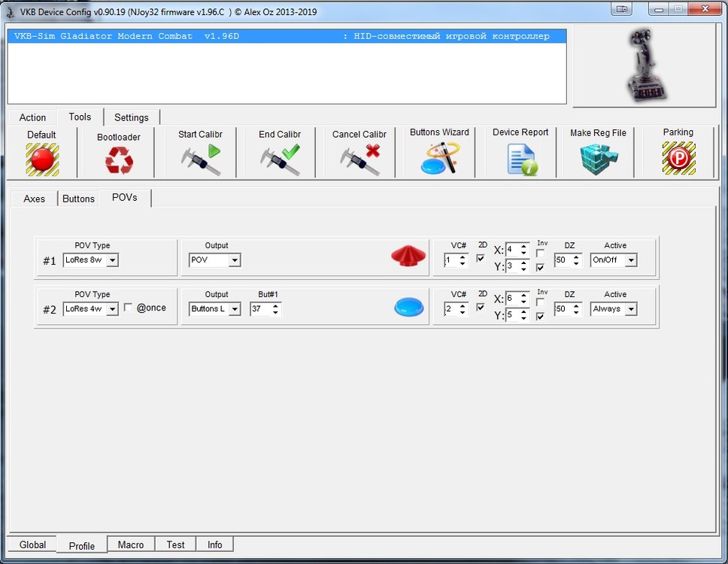Abort calibration with the Cancel Calibr icon
This screenshot has height=564, width=728.
[359, 159]
